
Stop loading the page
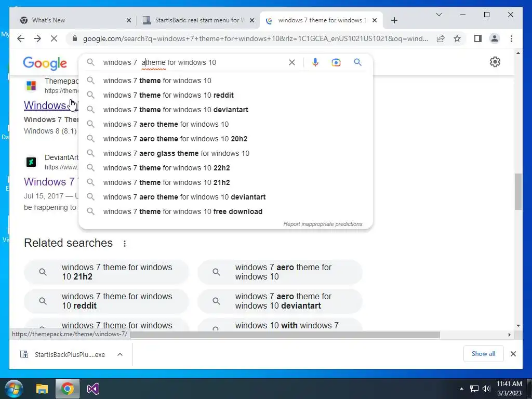(x=54, y=38)
